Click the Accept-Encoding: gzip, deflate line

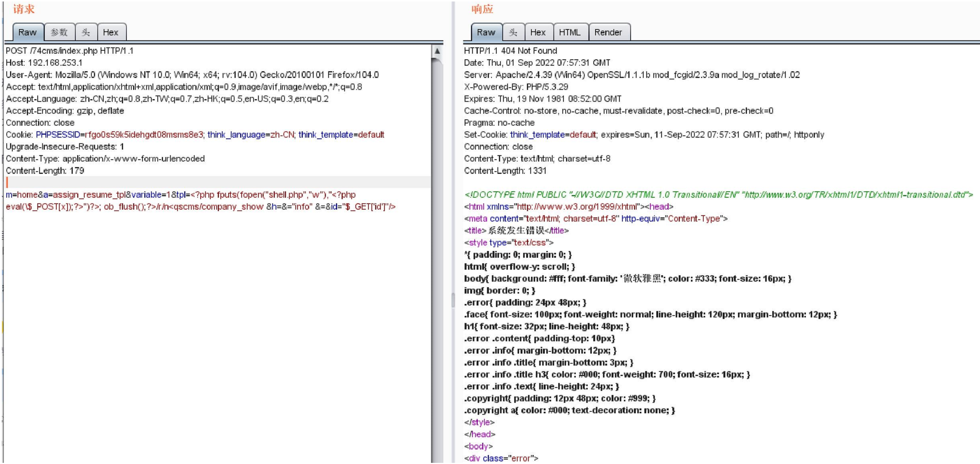(x=65, y=111)
